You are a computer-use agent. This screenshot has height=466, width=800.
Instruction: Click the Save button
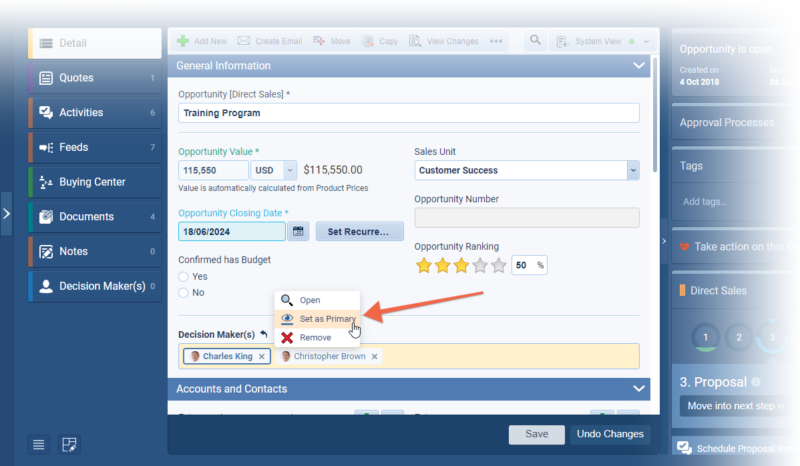click(537, 434)
